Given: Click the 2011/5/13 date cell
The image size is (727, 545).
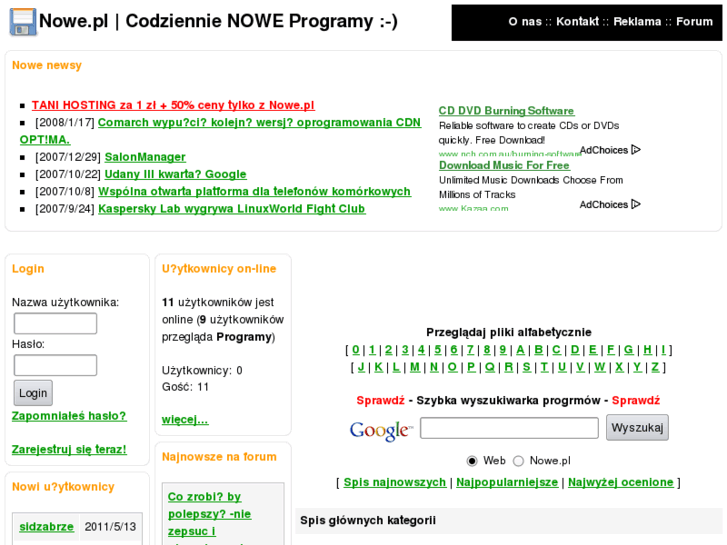Looking at the screenshot, I should point(110,527).
